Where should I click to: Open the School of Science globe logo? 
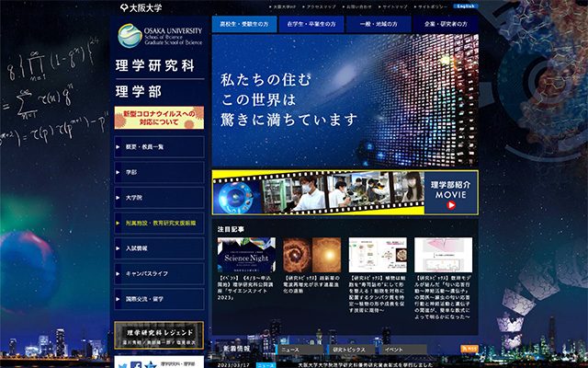tap(130, 36)
